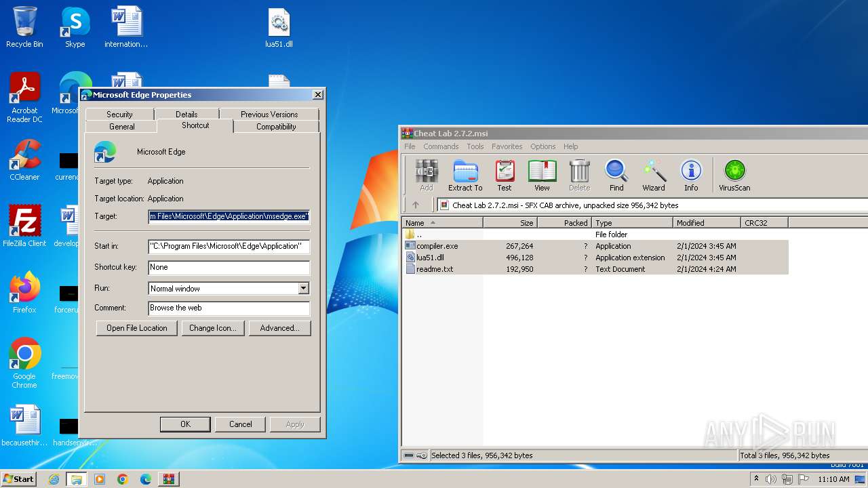Open Recycle Bin desktop icon

pyautogui.click(x=24, y=27)
